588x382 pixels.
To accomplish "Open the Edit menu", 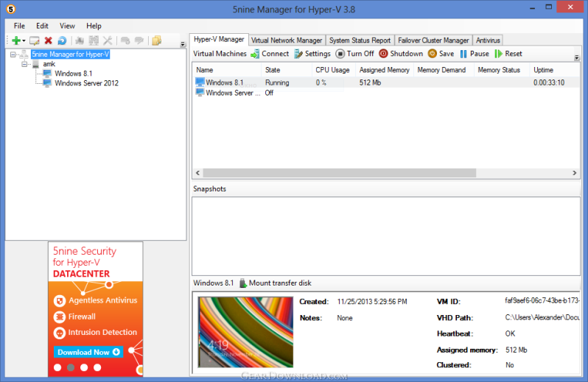I will 42,26.
